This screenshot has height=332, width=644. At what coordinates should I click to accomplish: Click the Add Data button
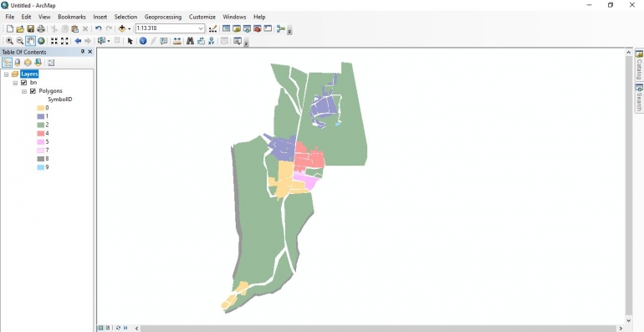pyautogui.click(x=122, y=28)
